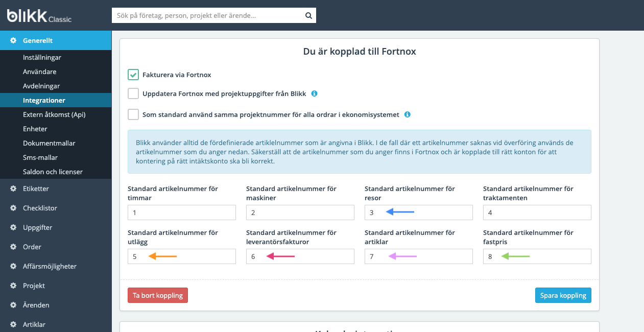The height and width of the screenshot is (332, 644).
Task: Click info icon next to projektnummer option
Action: [408, 114]
